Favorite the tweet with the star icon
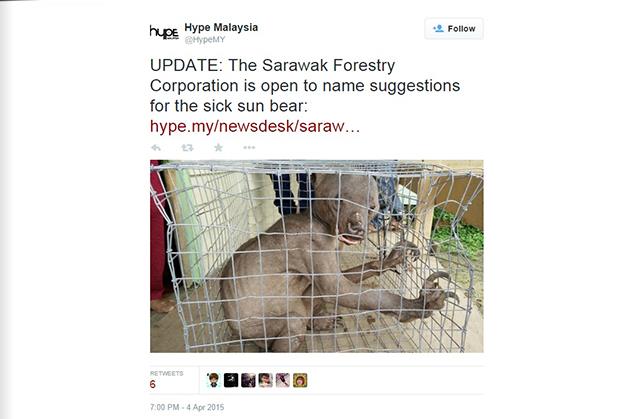 click(x=218, y=148)
